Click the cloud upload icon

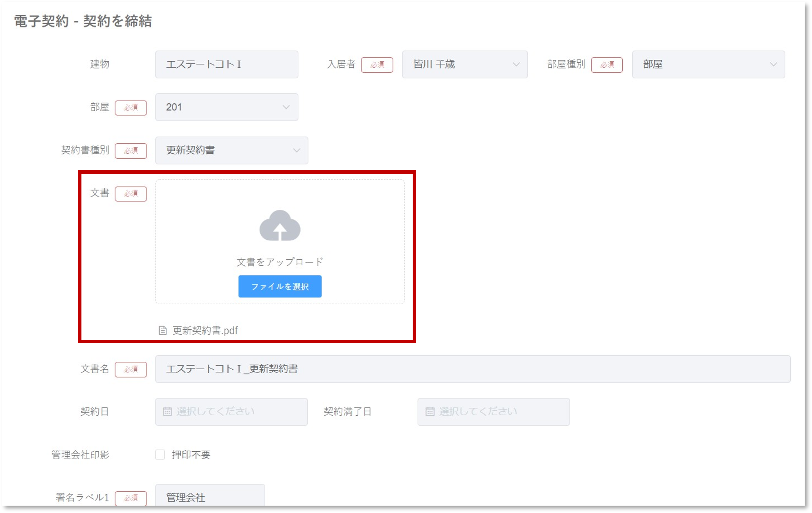point(279,225)
